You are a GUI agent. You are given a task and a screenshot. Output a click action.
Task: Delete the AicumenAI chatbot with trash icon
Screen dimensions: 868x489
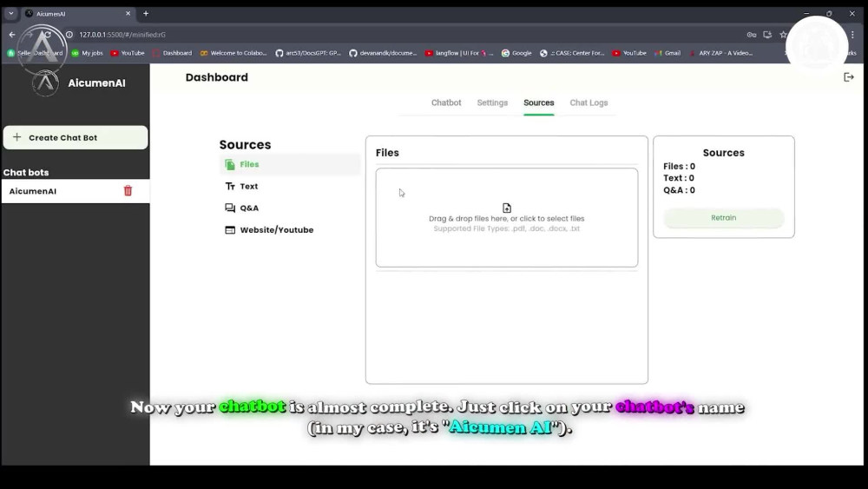click(x=128, y=190)
